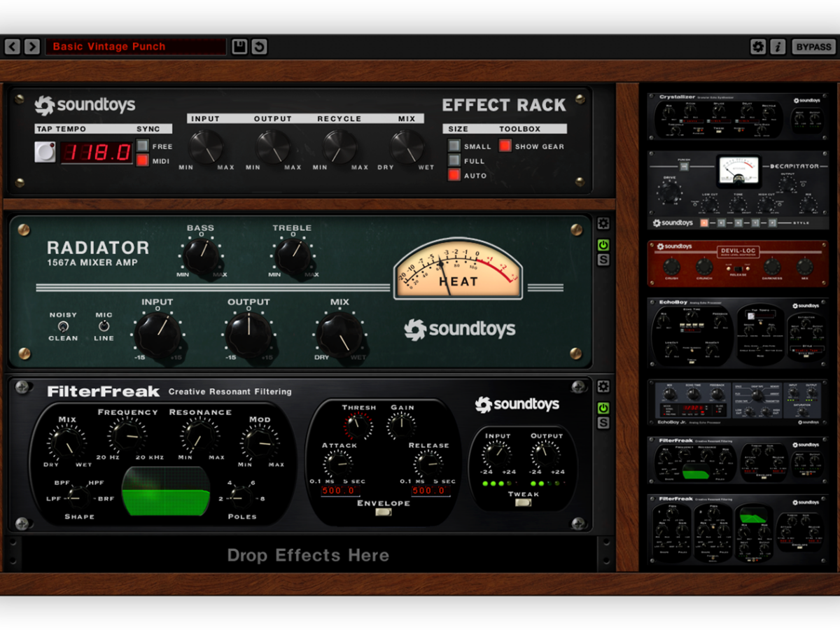Toggle the SHOW GEAR toolbox button

pyautogui.click(x=505, y=146)
